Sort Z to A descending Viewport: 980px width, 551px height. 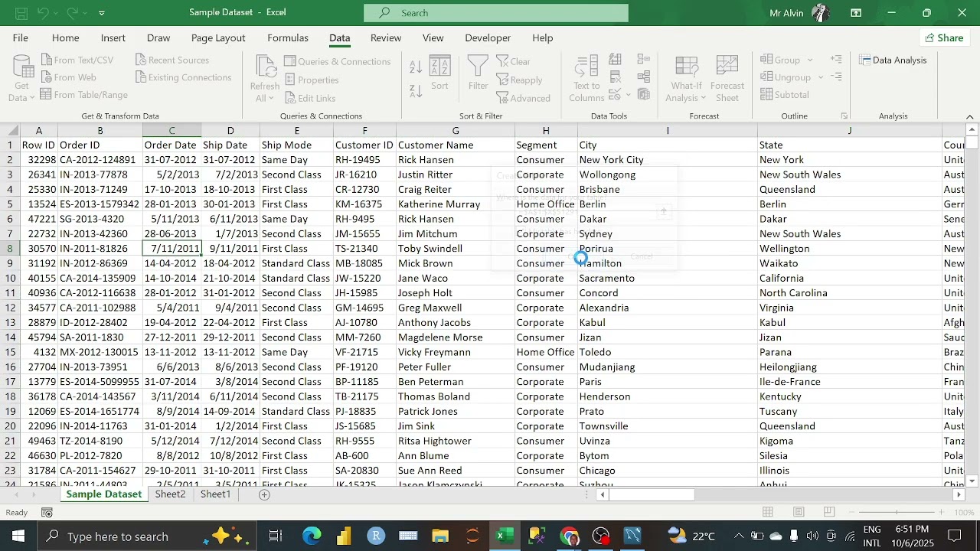[416, 90]
